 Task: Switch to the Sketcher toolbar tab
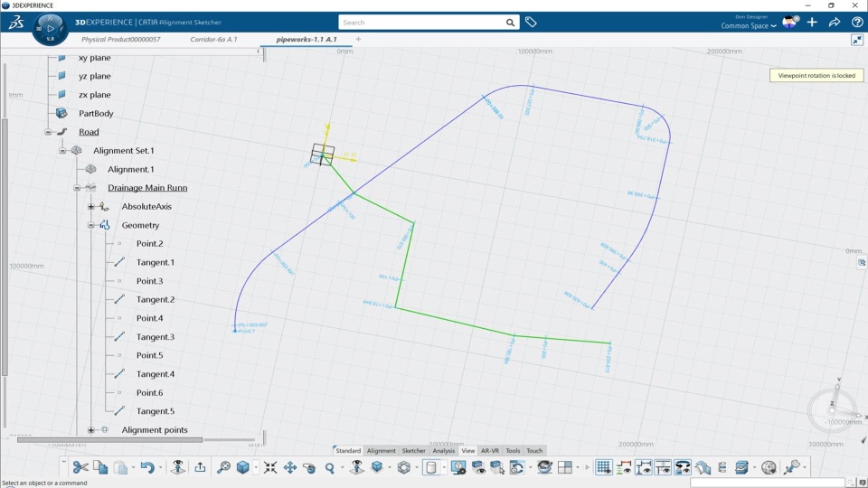click(x=413, y=450)
